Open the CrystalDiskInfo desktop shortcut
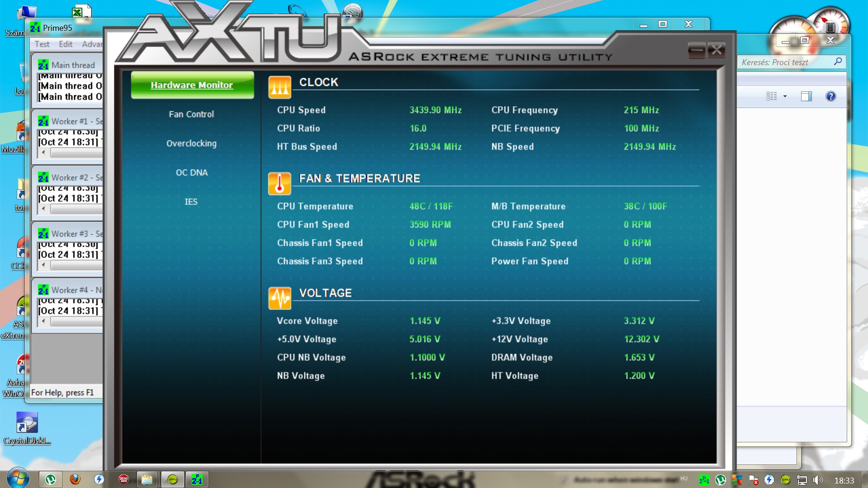The width and height of the screenshot is (868, 488). coord(27,428)
